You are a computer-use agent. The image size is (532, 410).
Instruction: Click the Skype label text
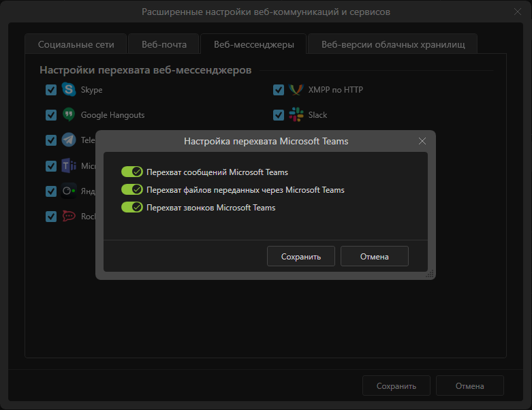(91, 90)
